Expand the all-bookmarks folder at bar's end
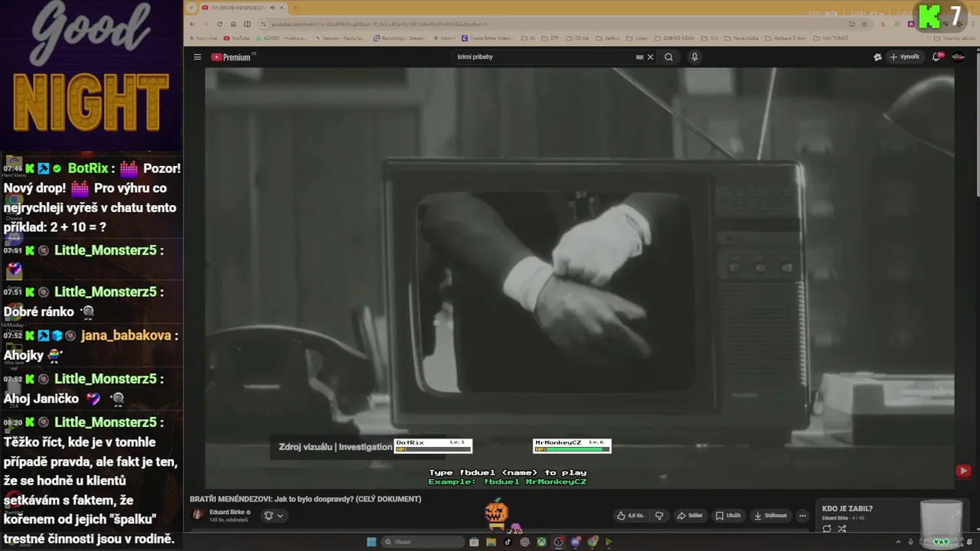Viewport: 980px width, 551px height. [956, 38]
